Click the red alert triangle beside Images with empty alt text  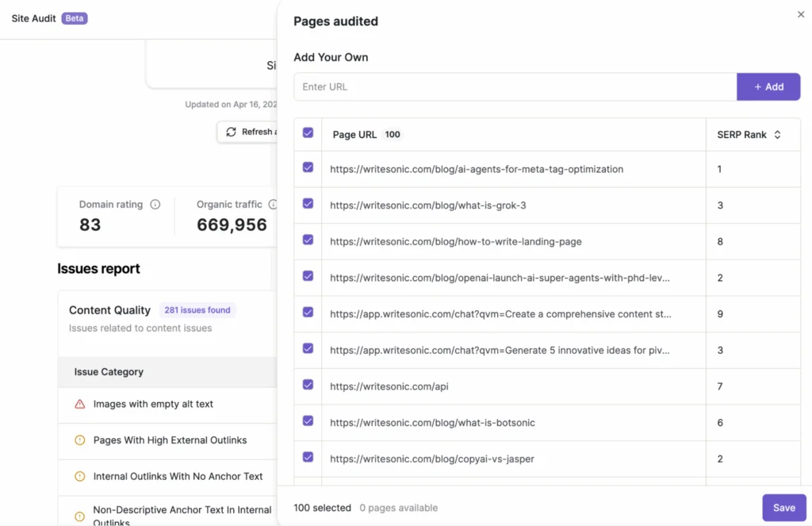[79, 405]
